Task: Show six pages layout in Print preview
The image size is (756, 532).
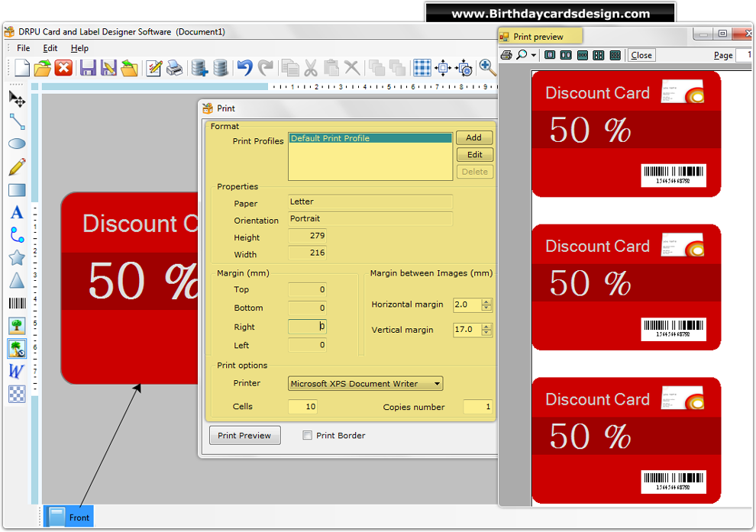Action: click(615, 55)
